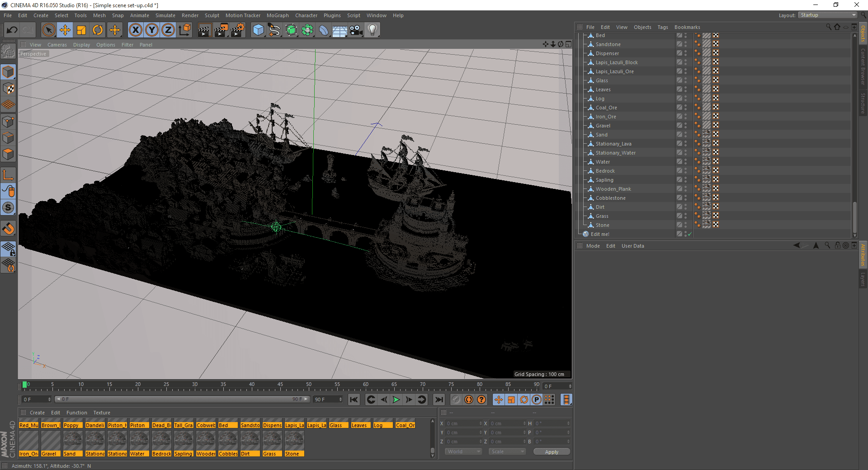Switch to the Attributes side tab
The height and width of the screenshot is (470, 868).
click(863, 255)
